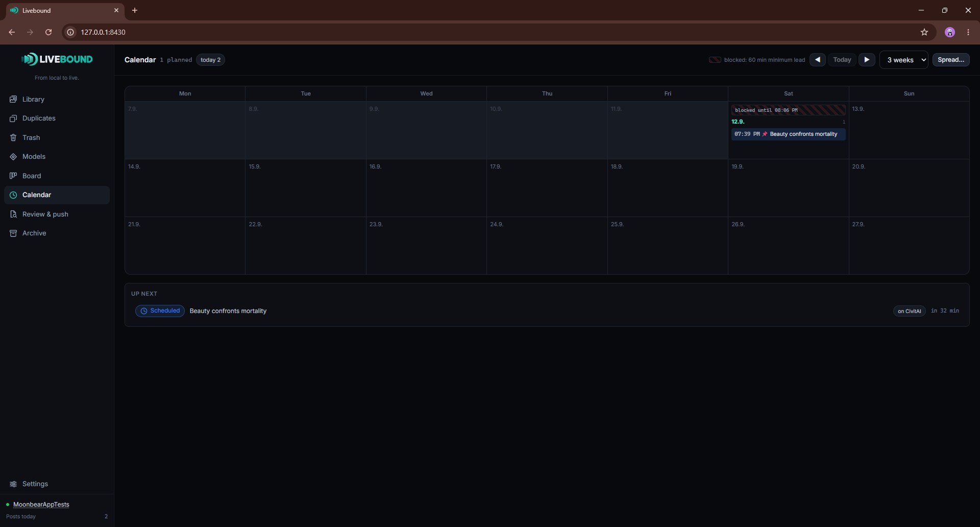Open the Archive box icon

point(13,233)
